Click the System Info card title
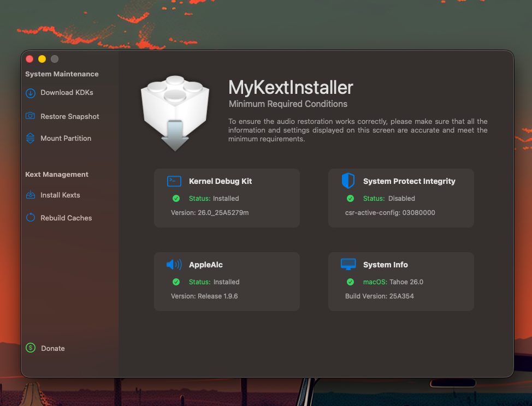 [386, 265]
